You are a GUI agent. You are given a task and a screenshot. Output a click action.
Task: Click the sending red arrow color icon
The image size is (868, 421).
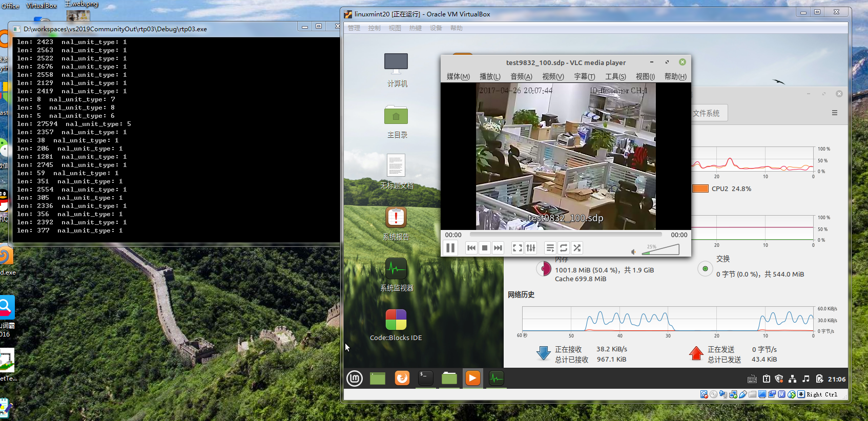pos(696,353)
